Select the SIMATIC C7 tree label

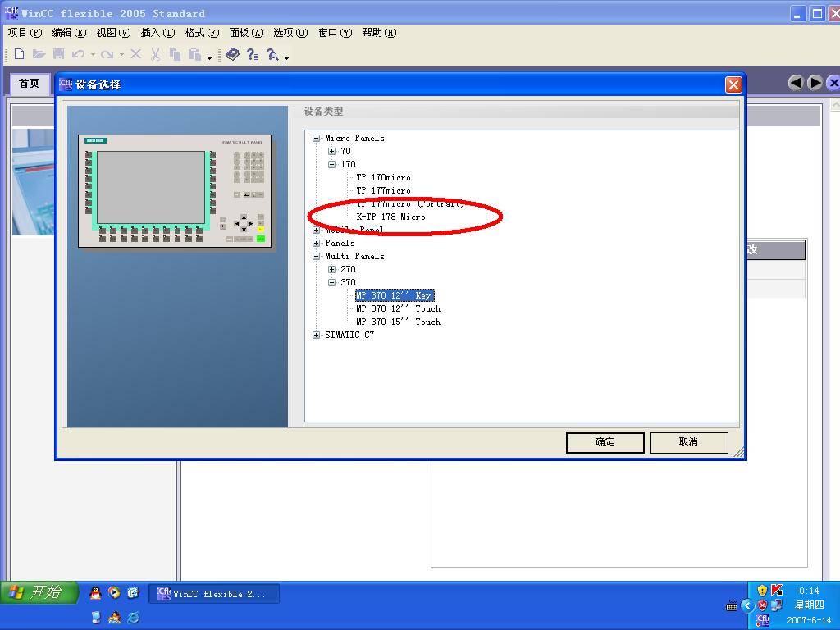pyautogui.click(x=349, y=335)
